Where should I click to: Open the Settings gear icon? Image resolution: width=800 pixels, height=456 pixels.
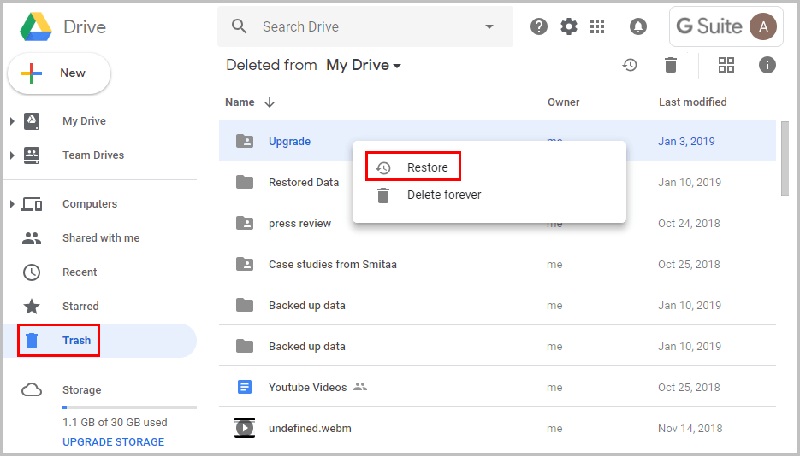coord(569,27)
